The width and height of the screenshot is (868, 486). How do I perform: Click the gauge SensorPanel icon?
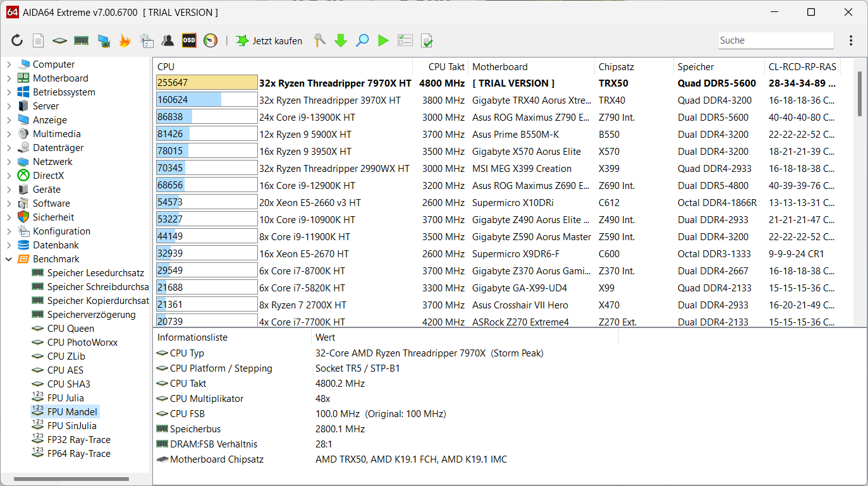(211, 40)
